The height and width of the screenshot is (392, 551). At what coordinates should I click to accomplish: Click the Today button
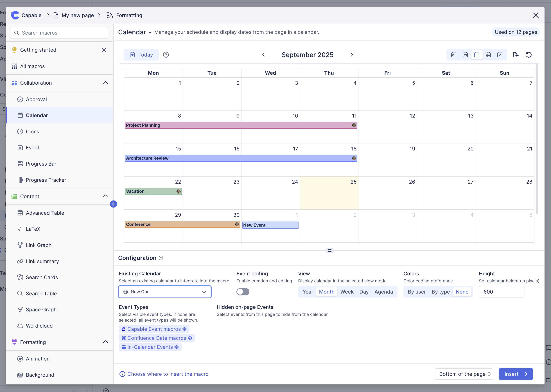click(141, 55)
